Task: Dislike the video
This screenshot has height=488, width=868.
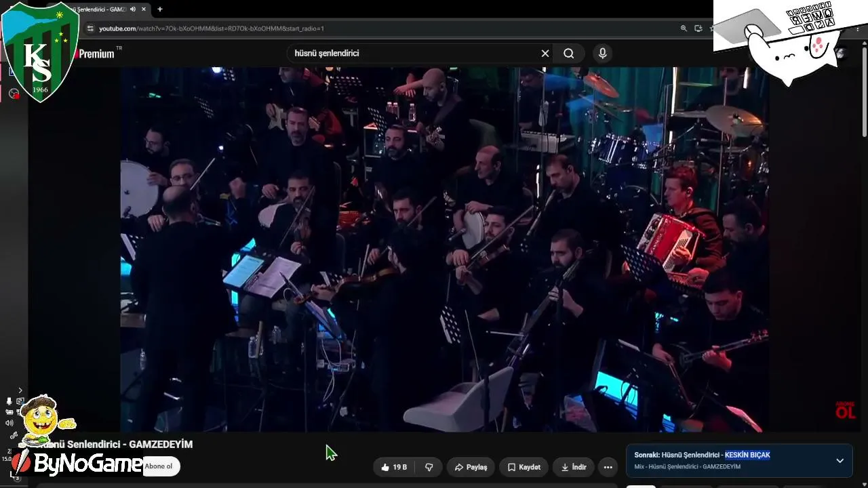Action: coord(429,467)
